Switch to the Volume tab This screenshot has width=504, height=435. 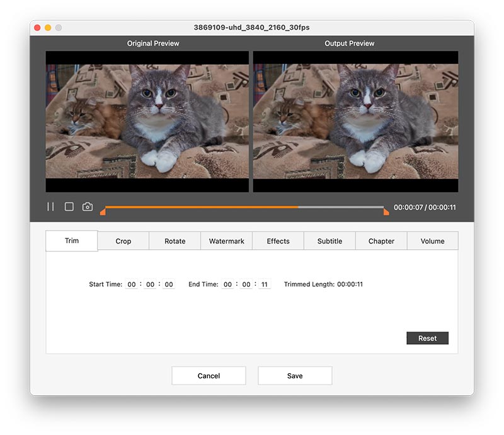(433, 241)
